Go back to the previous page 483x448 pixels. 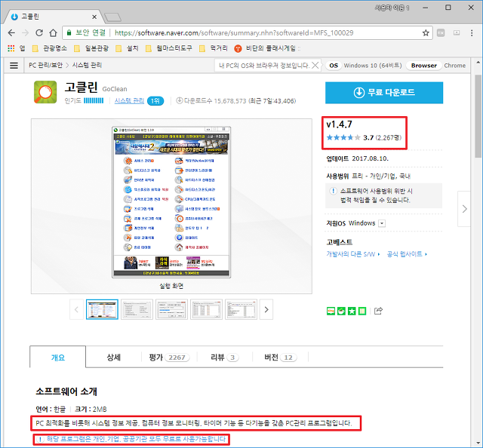click(11, 32)
